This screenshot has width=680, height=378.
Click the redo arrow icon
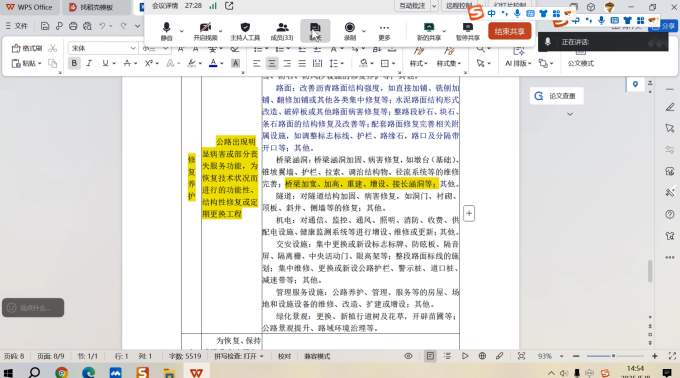pyautogui.click(x=124, y=26)
